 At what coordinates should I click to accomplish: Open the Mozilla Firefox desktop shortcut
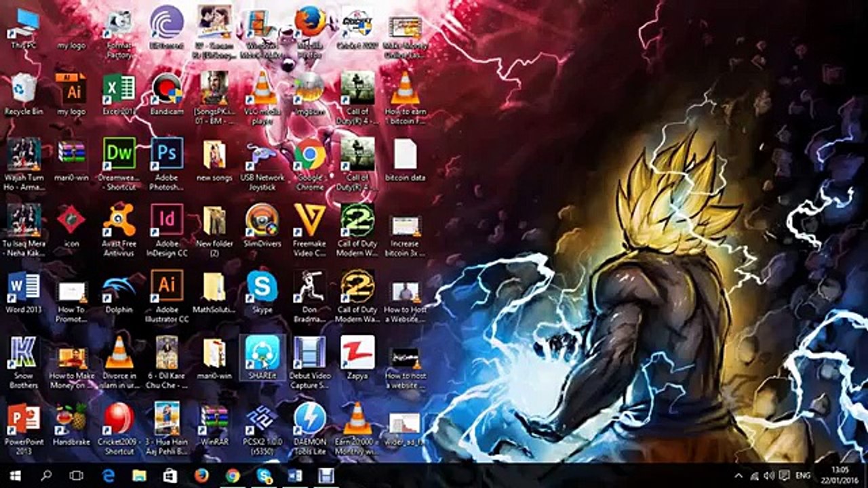coord(310,33)
